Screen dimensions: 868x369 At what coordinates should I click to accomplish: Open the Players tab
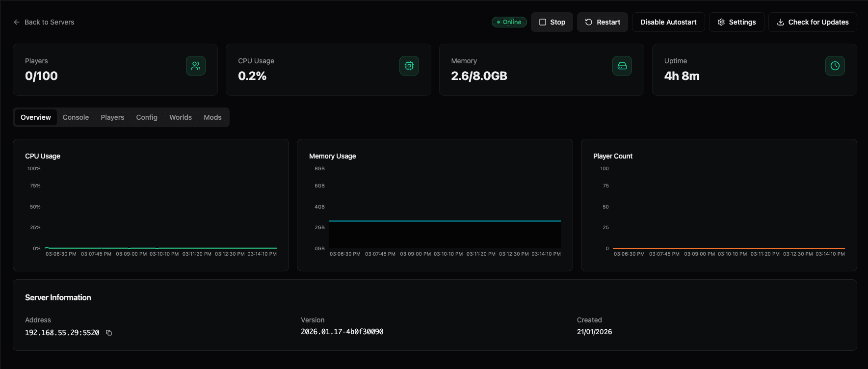coord(112,117)
